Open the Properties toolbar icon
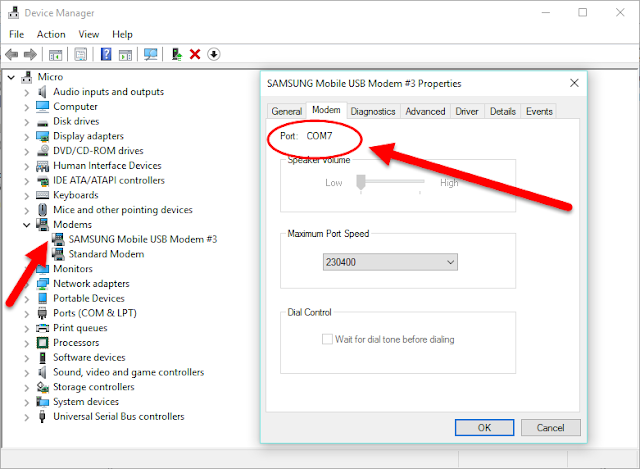This screenshot has width=640, height=469. click(x=81, y=54)
